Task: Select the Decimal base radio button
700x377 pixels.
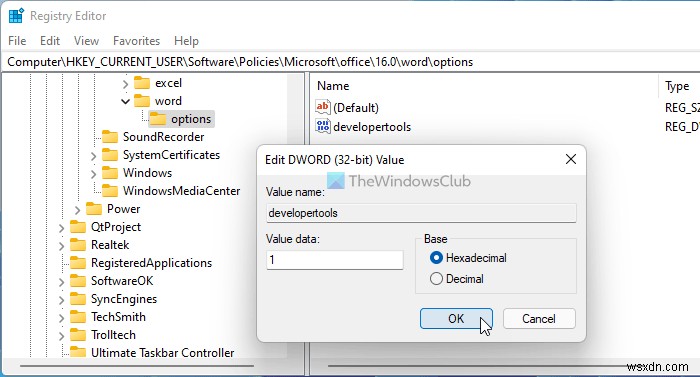Action: [x=436, y=279]
